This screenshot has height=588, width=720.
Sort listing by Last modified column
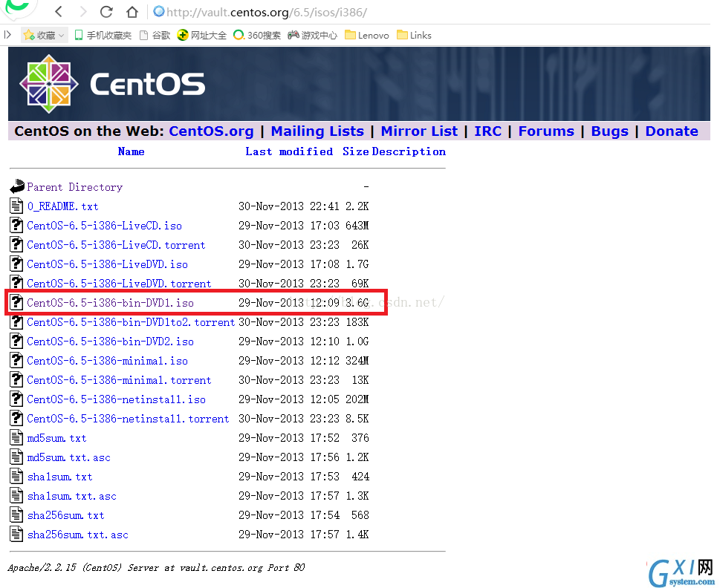click(289, 151)
